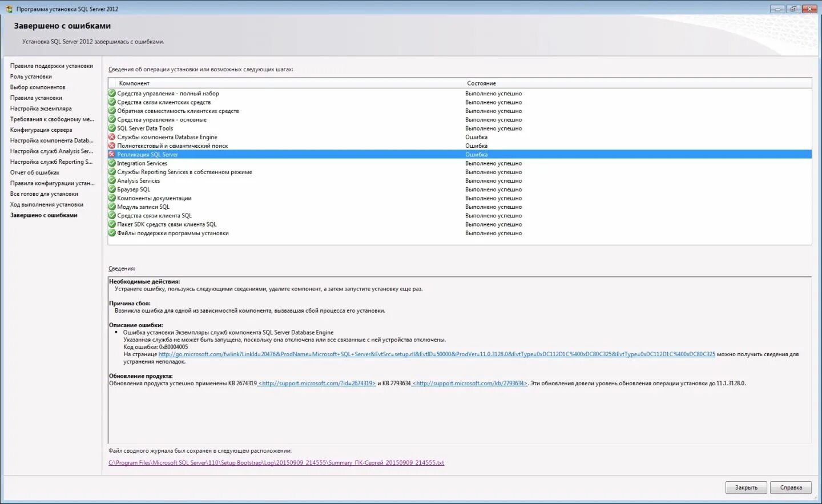Image resolution: width=822 pixels, height=504 pixels.
Task: Click the check icon beside Браузер SQL
Action: 112,189
